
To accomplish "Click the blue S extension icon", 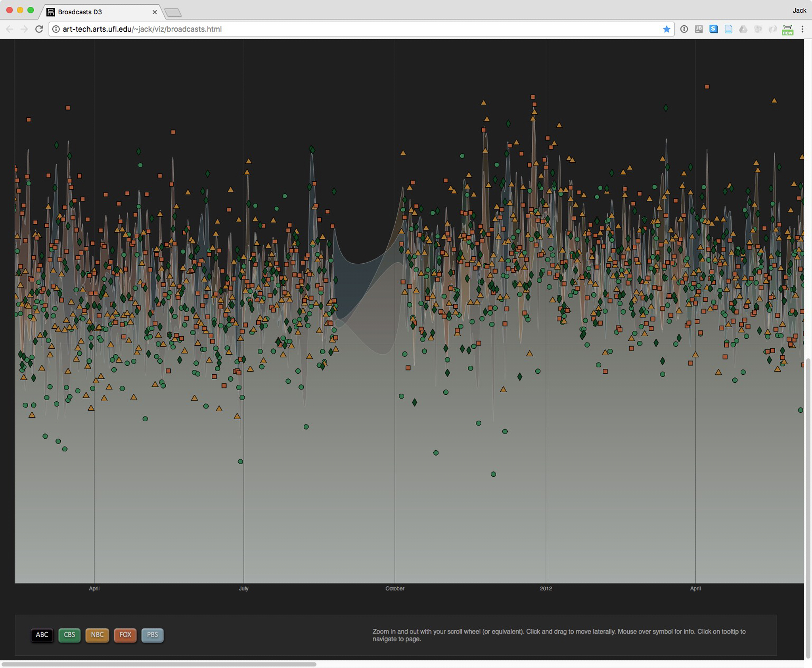I will tap(713, 29).
